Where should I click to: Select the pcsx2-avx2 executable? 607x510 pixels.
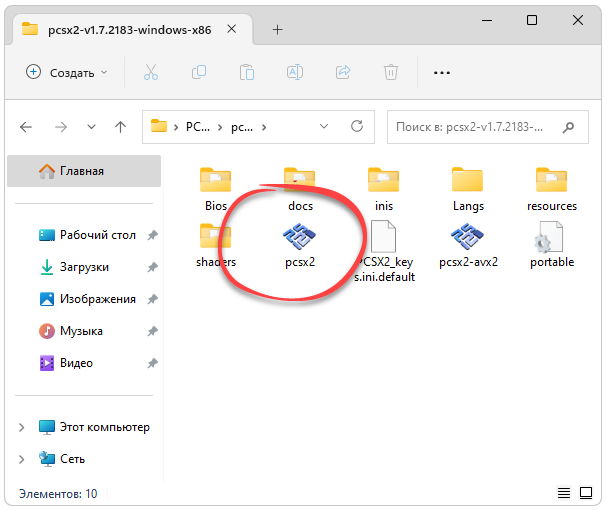tap(468, 245)
